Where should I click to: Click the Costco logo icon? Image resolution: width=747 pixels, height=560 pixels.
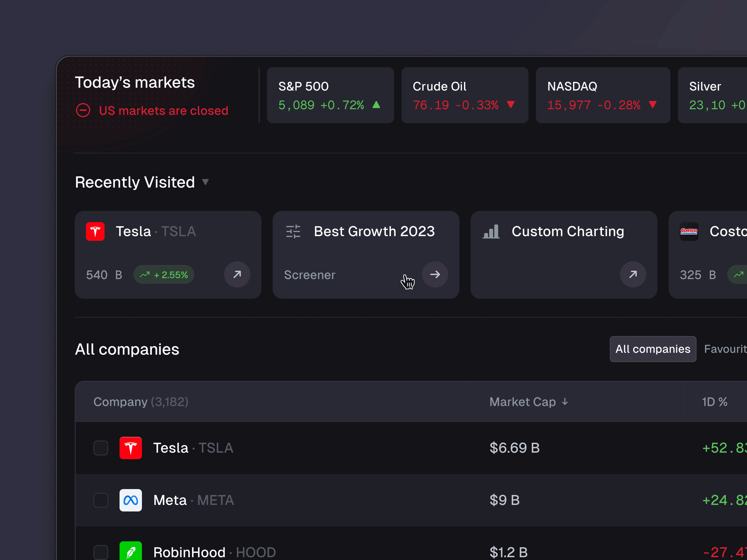[x=689, y=231]
